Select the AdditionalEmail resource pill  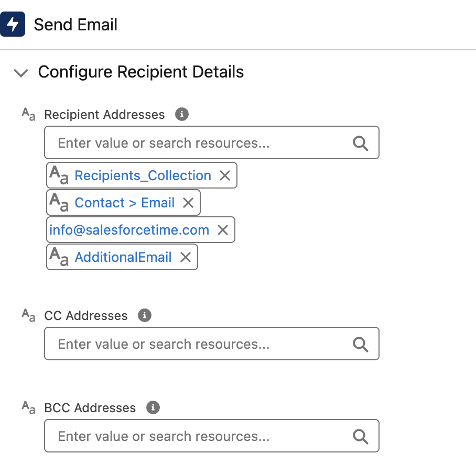[x=123, y=258]
